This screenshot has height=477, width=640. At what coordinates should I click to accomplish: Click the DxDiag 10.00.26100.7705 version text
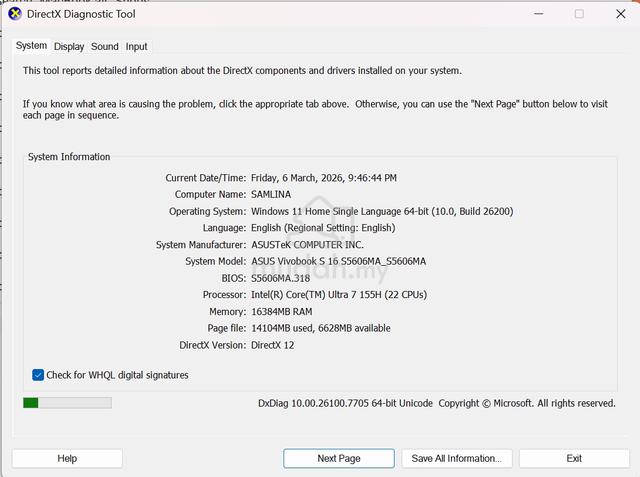coord(345,404)
